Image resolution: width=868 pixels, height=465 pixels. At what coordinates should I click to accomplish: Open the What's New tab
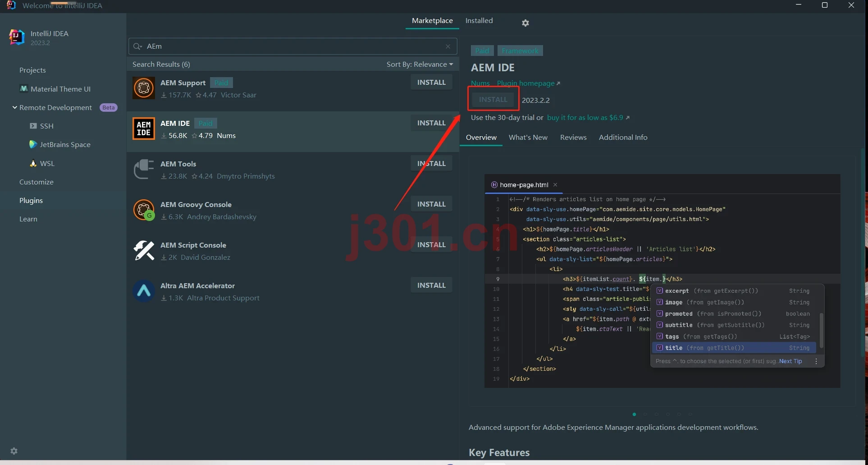(x=528, y=137)
